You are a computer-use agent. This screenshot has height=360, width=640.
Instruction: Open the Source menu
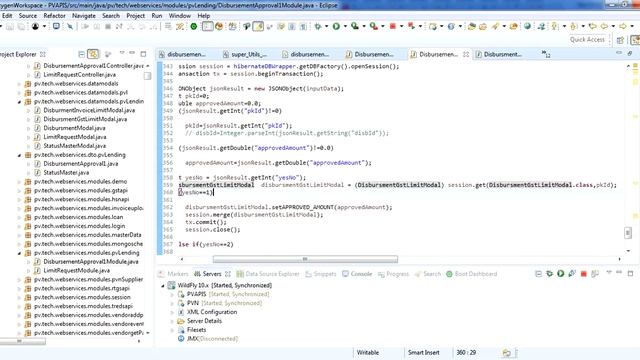point(28,16)
